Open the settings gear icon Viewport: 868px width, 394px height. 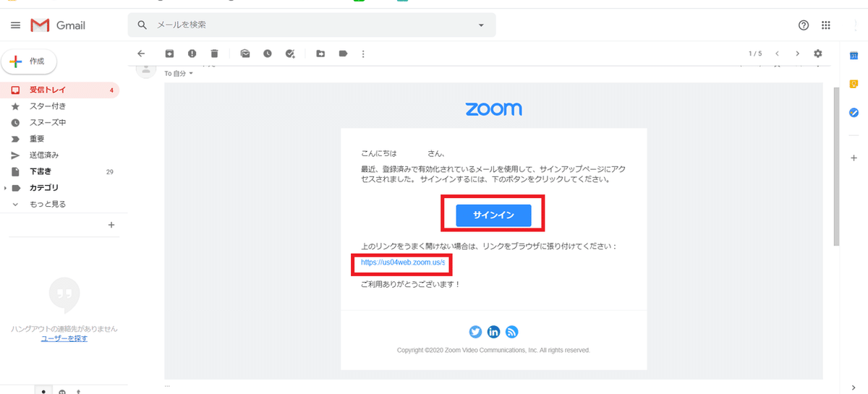818,53
